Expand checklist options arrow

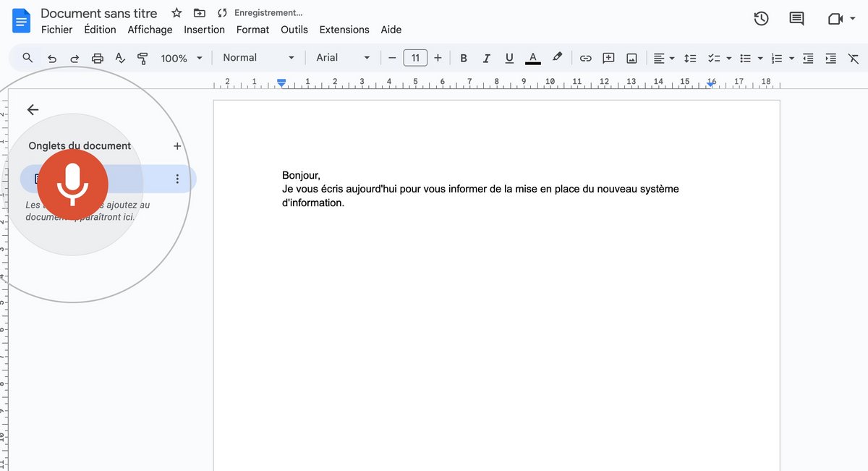(x=729, y=58)
